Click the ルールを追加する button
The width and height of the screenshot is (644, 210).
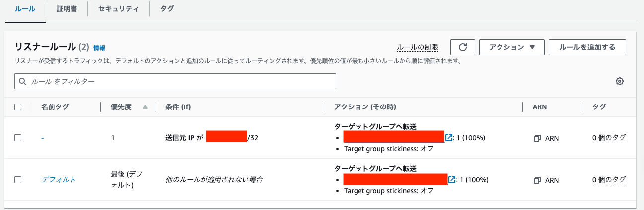tap(587, 47)
